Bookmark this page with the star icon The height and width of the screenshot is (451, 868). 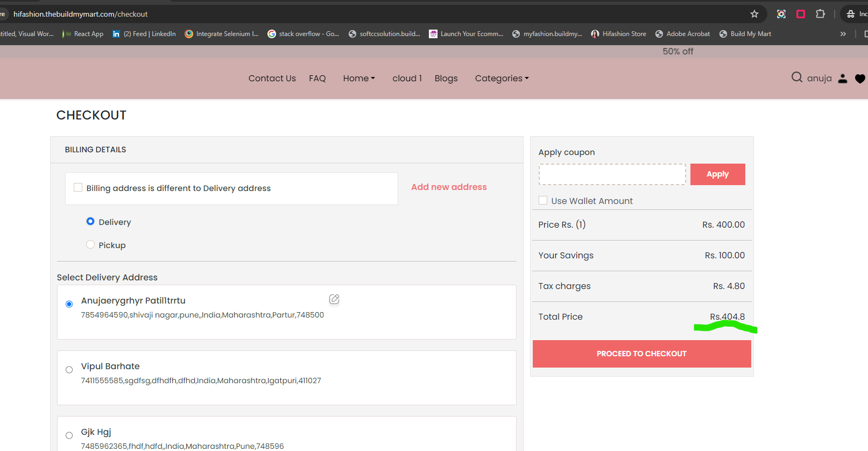754,14
